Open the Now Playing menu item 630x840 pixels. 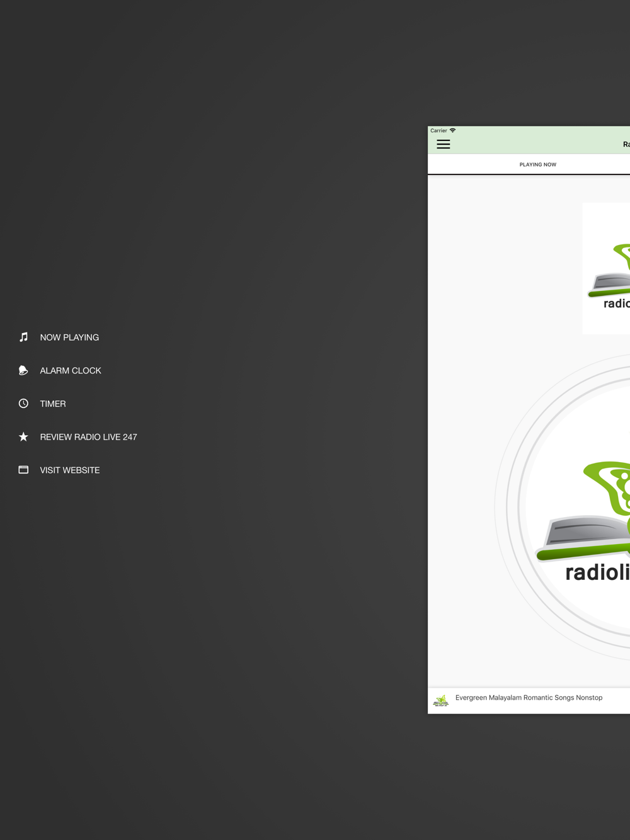[69, 338]
